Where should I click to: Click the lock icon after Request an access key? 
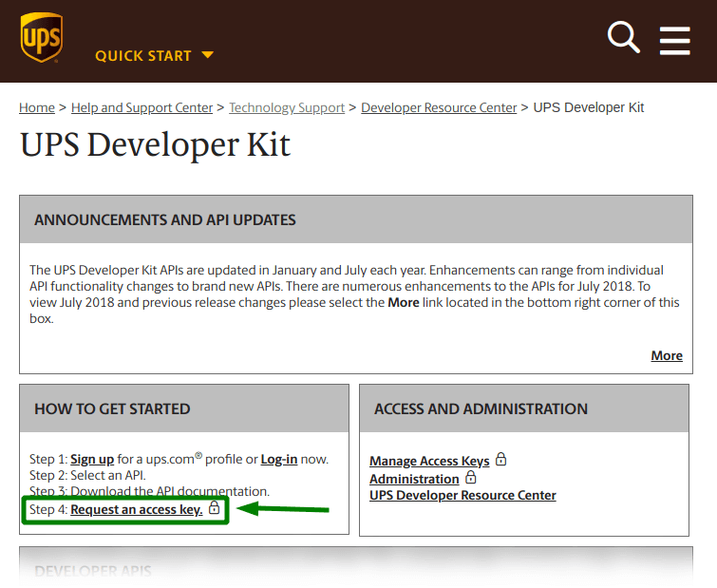click(214, 507)
